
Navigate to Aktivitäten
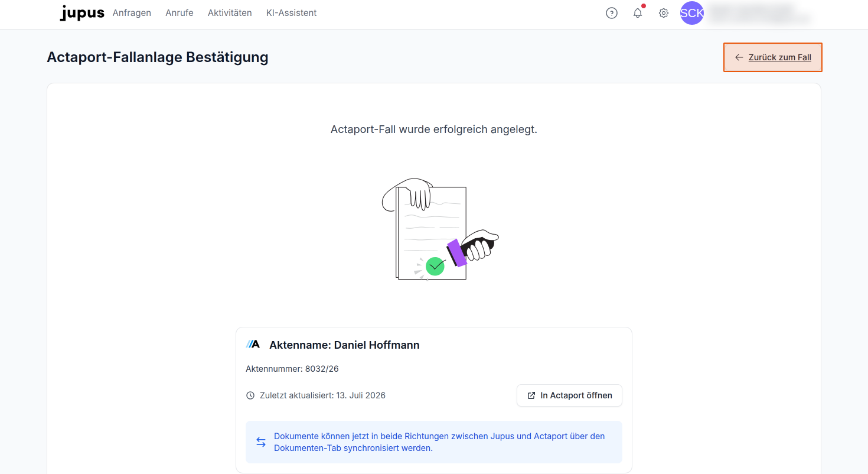(x=230, y=13)
